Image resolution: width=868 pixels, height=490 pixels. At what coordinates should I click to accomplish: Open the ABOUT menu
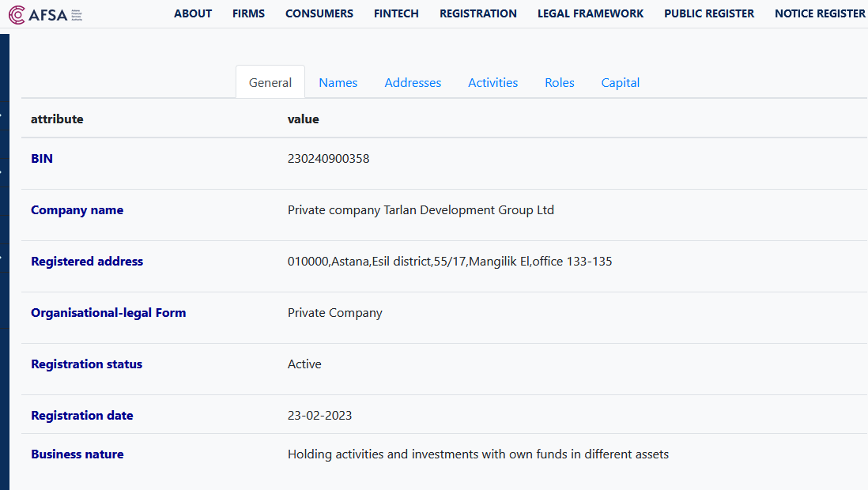coord(193,13)
